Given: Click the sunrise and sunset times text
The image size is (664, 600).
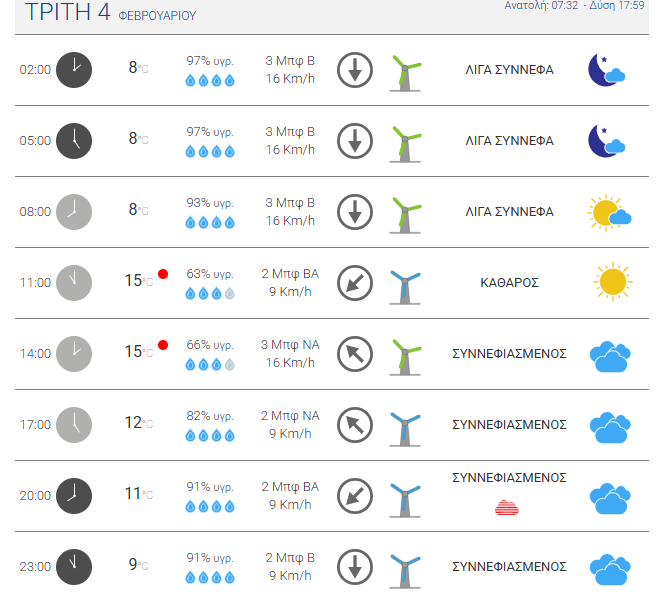Looking at the screenshot, I should 574,6.
